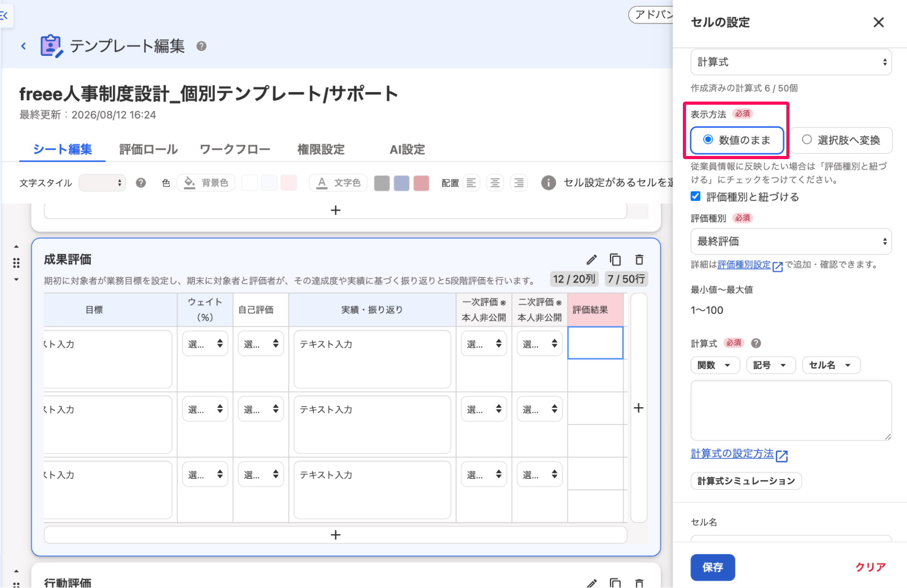Click the 背景色 fill bucket button
This screenshot has height=588, width=907.
click(206, 183)
